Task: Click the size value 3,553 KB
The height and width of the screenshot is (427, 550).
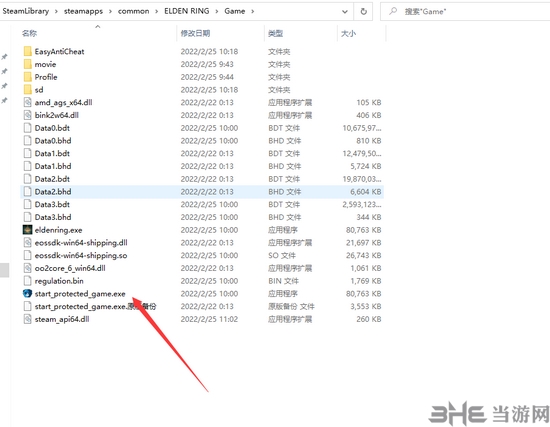Action: (365, 306)
